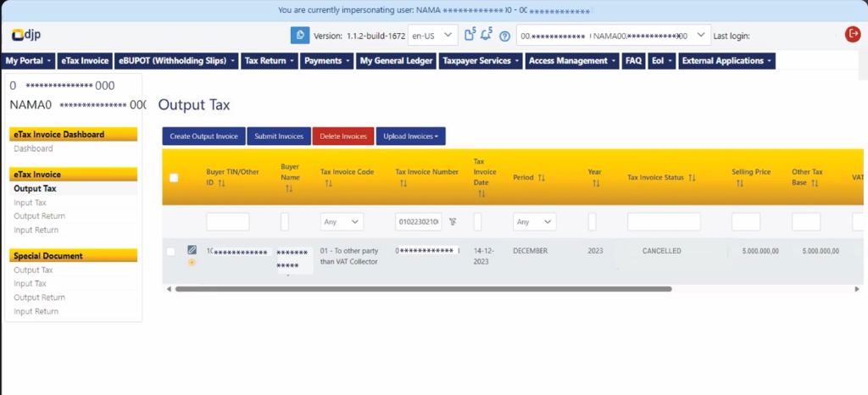
Task: Open the Tax Invoice Code filter dropdown
Action: tap(342, 222)
